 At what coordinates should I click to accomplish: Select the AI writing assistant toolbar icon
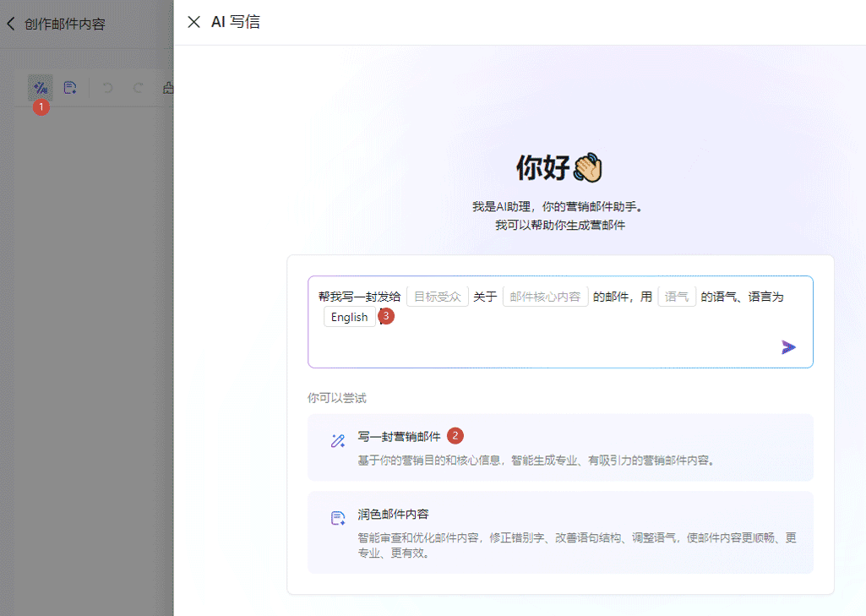(40, 87)
